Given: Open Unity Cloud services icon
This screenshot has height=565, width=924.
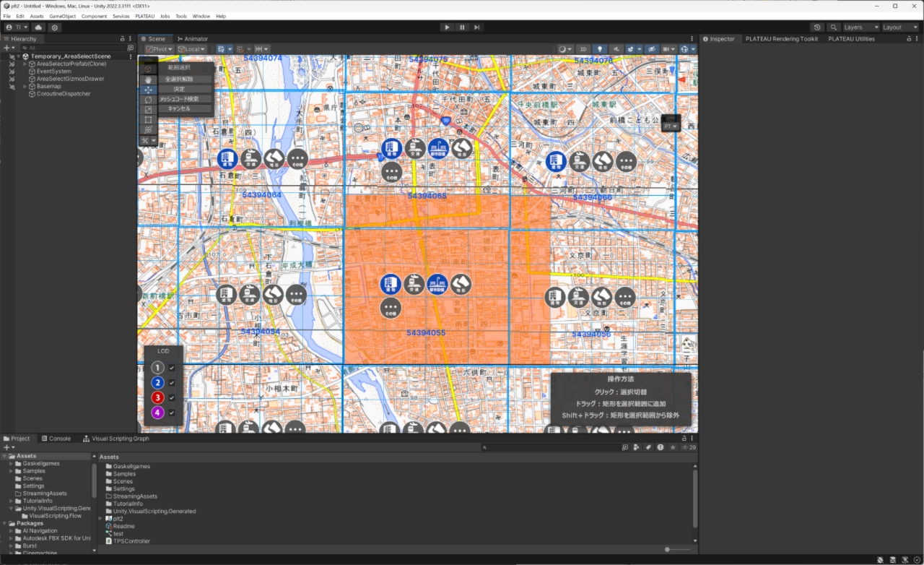Looking at the screenshot, I should pos(39,27).
